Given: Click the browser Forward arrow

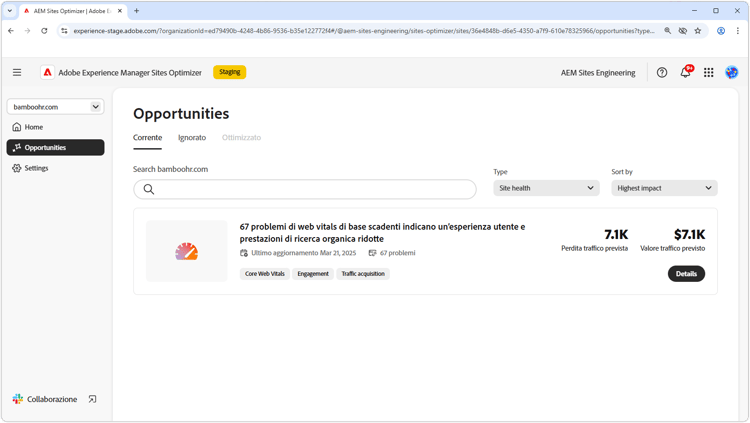Looking at the screenshot, I should pos(27,31).
